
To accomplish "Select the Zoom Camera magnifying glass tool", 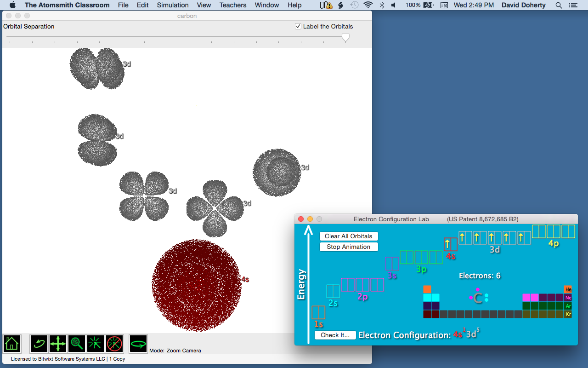I will point(76,344).
